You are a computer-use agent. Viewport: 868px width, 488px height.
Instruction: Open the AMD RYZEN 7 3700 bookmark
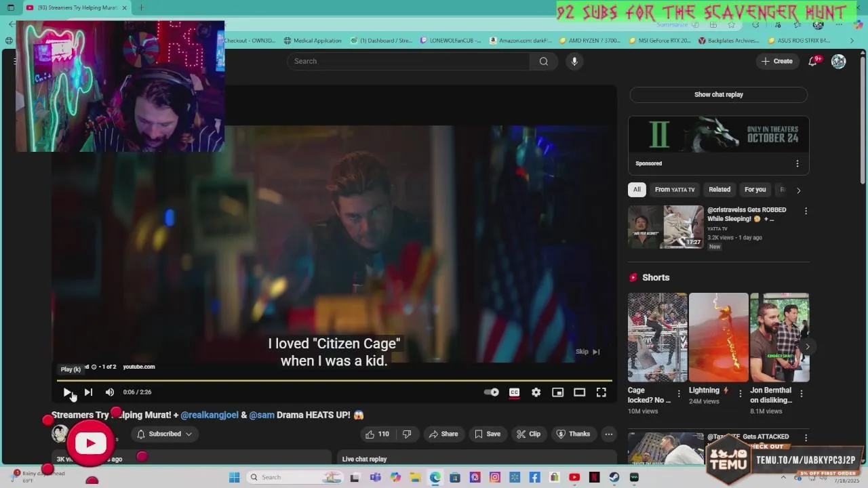(x=590, y=41)
